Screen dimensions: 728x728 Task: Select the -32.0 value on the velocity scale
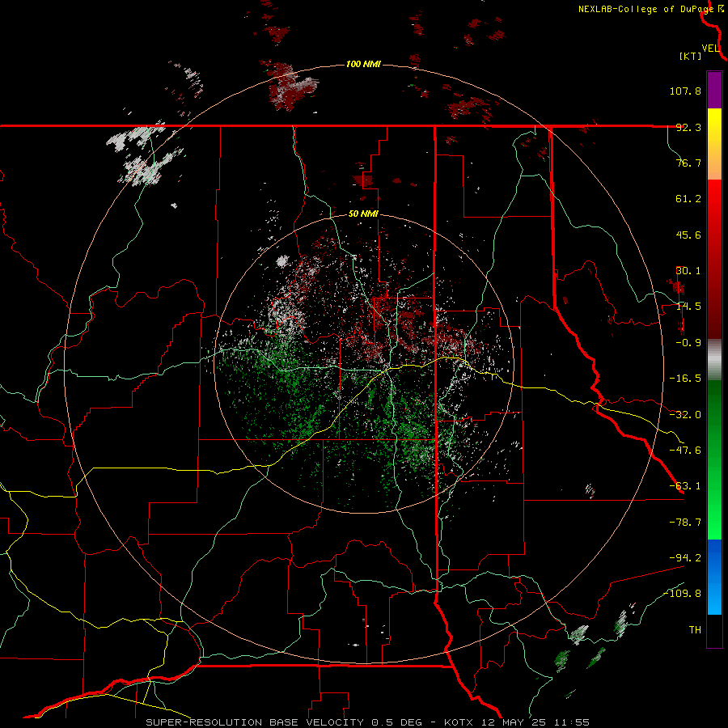[685, 415]
